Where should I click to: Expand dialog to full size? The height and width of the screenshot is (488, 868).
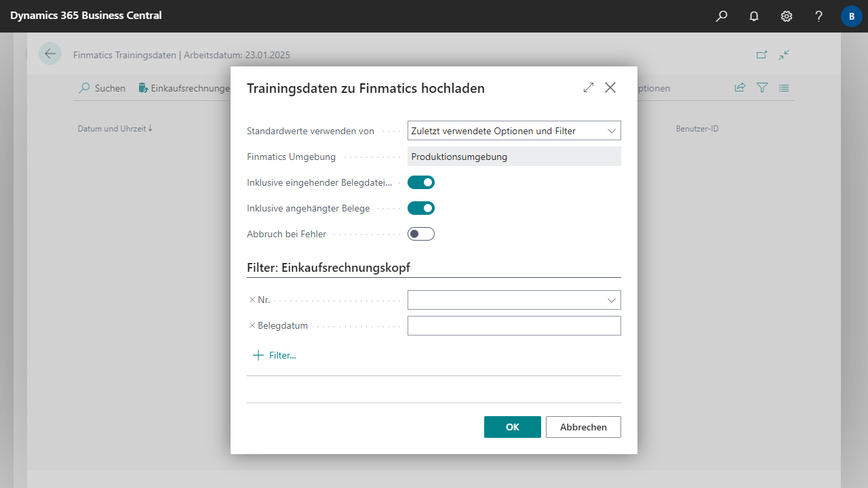tap(589, 87)
